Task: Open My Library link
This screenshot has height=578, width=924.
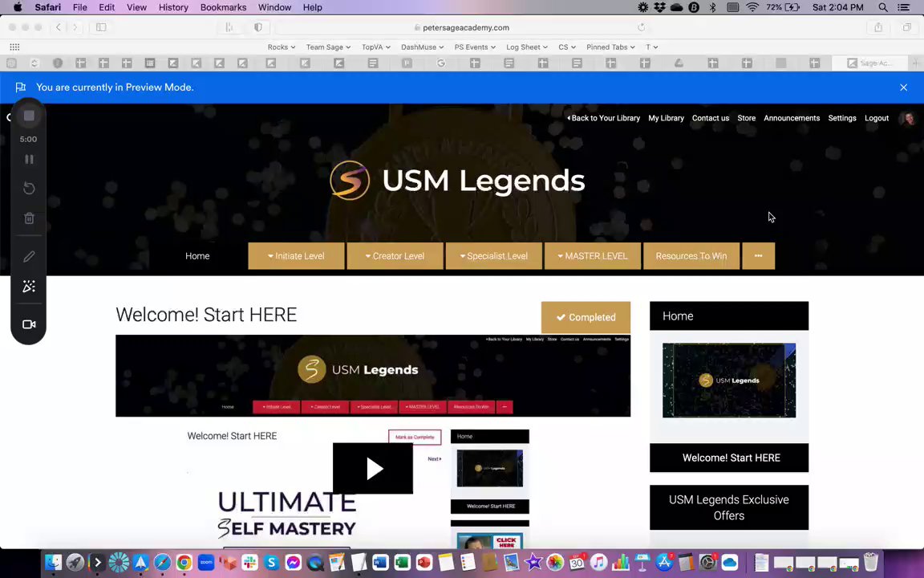Action: (666, 118)
